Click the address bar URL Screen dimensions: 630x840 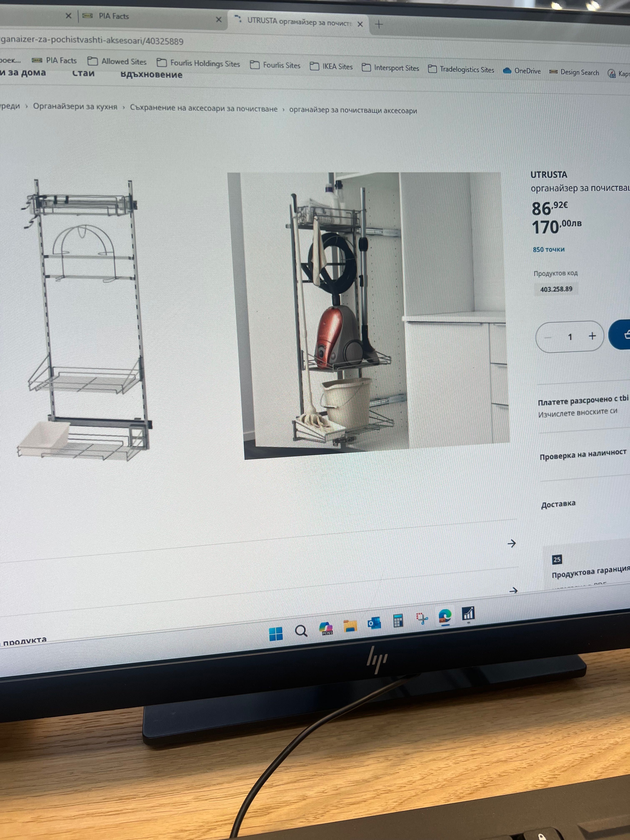pyautogui.click(x=91, y=41)
